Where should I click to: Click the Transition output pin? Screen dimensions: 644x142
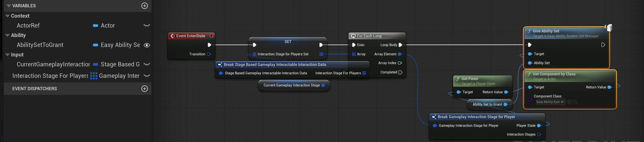(209, 54)
